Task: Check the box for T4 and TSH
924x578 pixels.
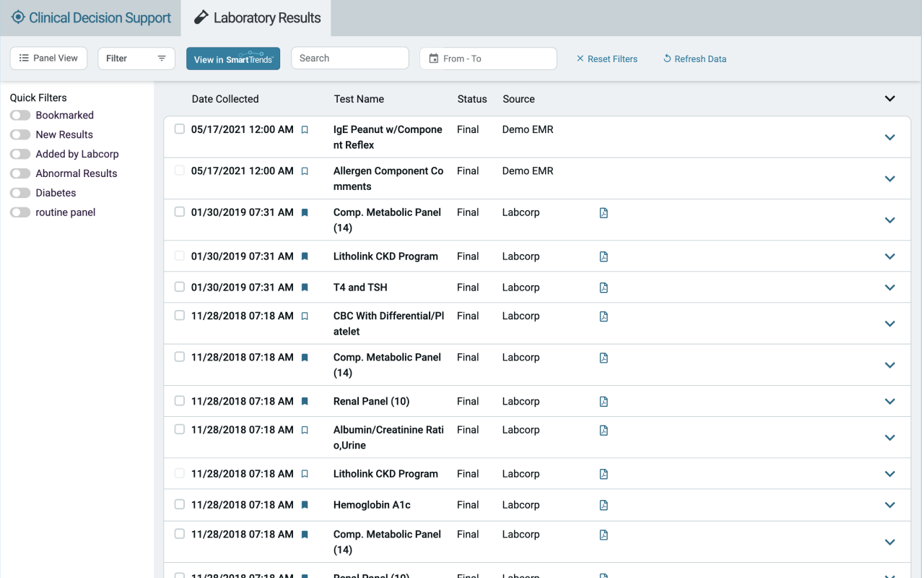Action: (180, 287)
